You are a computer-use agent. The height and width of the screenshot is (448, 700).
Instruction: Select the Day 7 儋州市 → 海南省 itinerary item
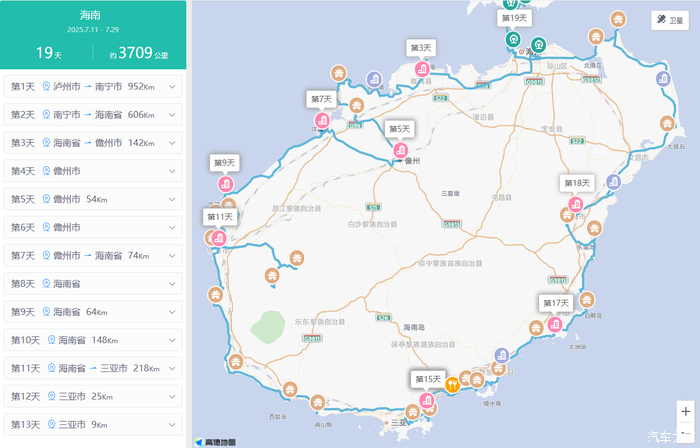click(93, 256)
